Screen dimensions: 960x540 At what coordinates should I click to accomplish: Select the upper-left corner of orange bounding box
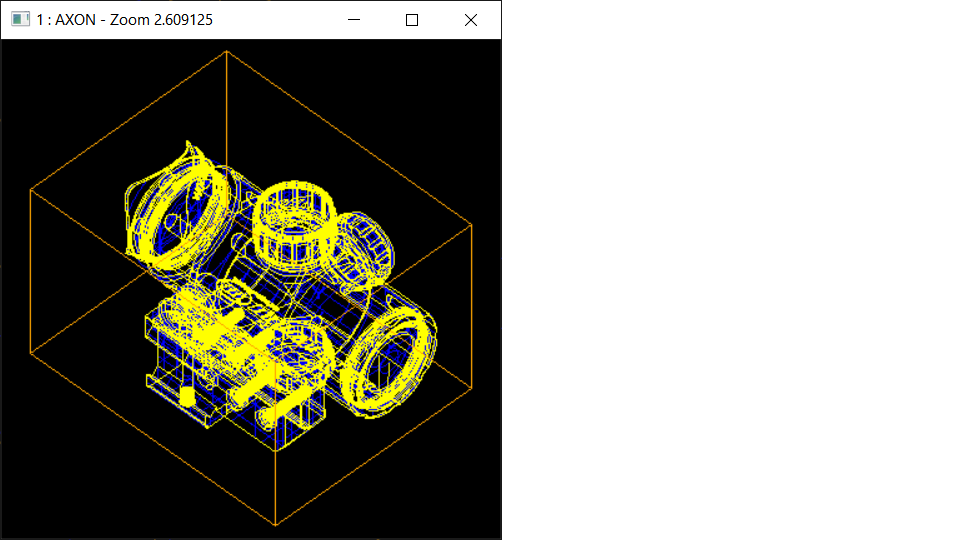pos(30,187)
